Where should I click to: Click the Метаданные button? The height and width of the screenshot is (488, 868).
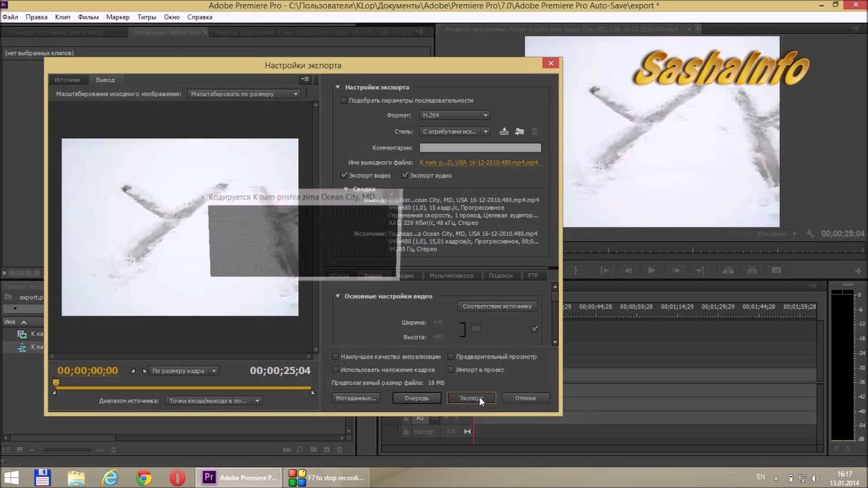(x=356, y=399)
